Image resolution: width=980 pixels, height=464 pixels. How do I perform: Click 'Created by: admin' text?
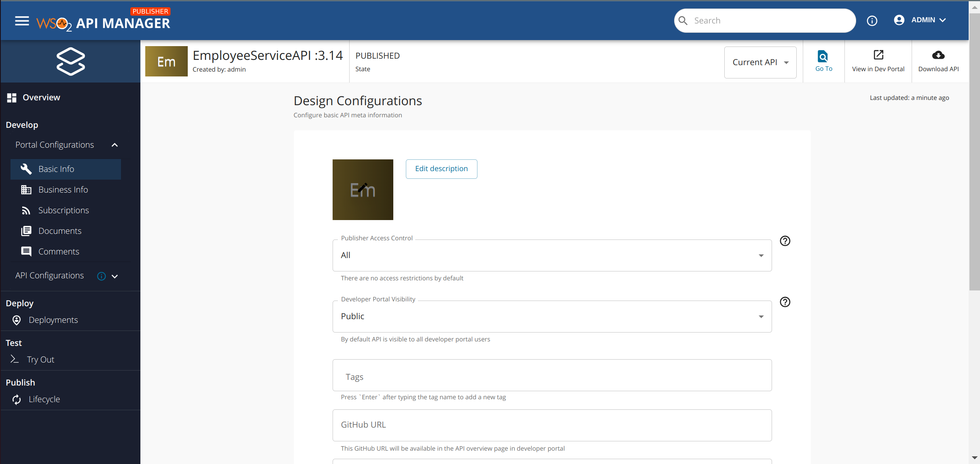coord(219,70)
